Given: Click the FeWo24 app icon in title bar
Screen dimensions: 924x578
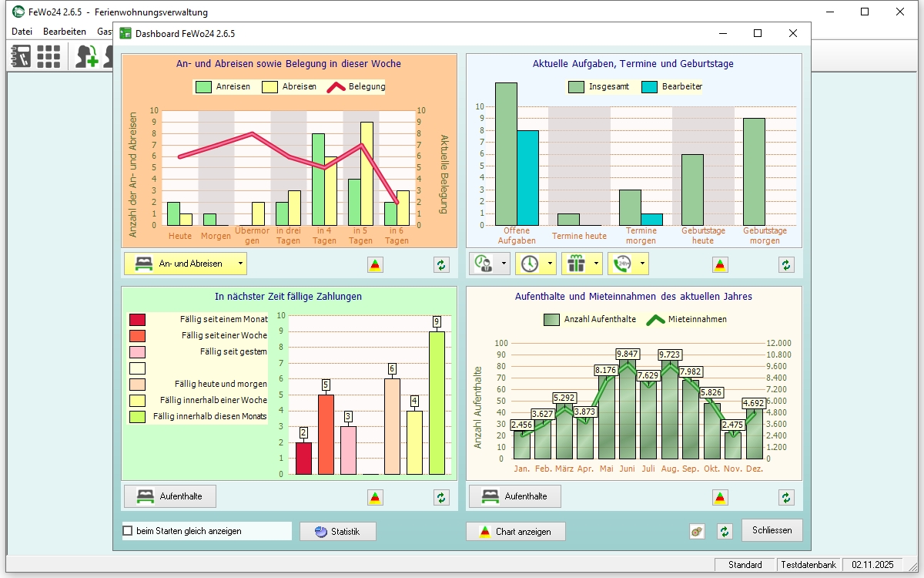Looking at the screenshot, I should tap(18, 12).
